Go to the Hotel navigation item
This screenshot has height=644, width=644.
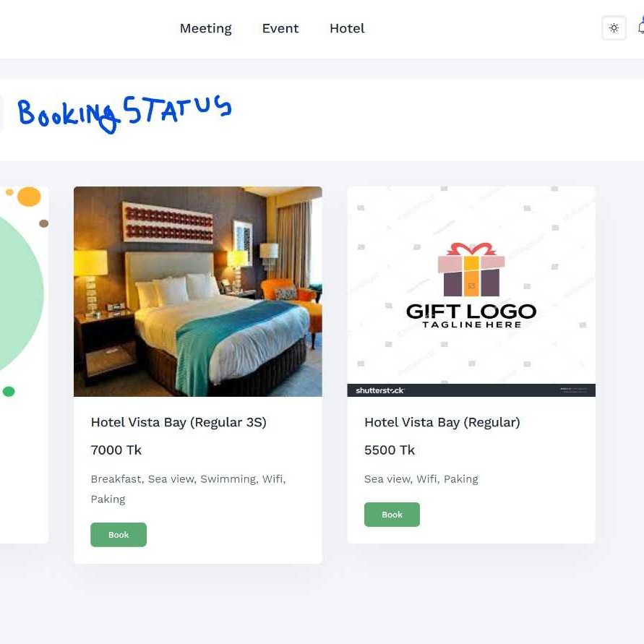[347, 28]
